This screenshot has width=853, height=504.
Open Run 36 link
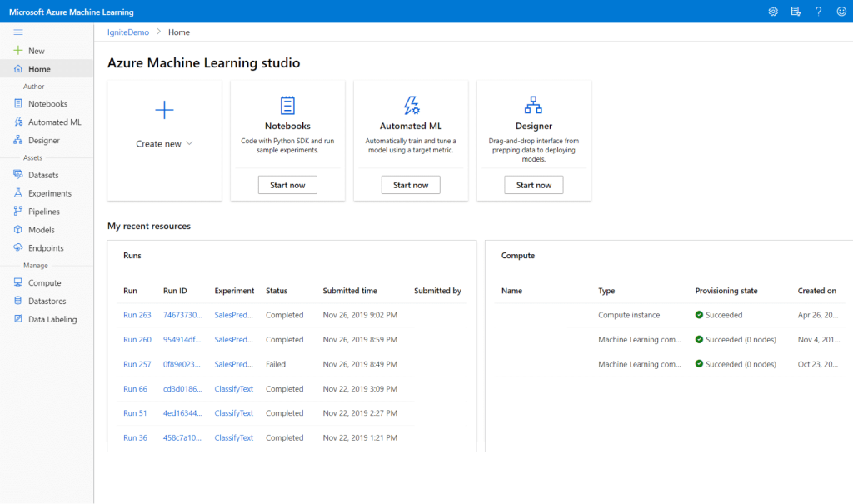click(x=135, y=437)
